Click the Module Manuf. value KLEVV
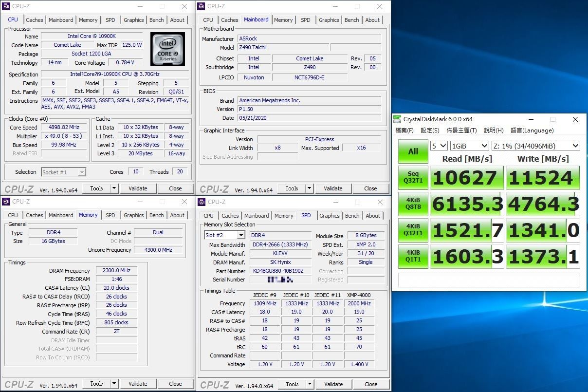The height and width of the screenshot is (392, 588). pyautogui.click(x=280, y=254)
